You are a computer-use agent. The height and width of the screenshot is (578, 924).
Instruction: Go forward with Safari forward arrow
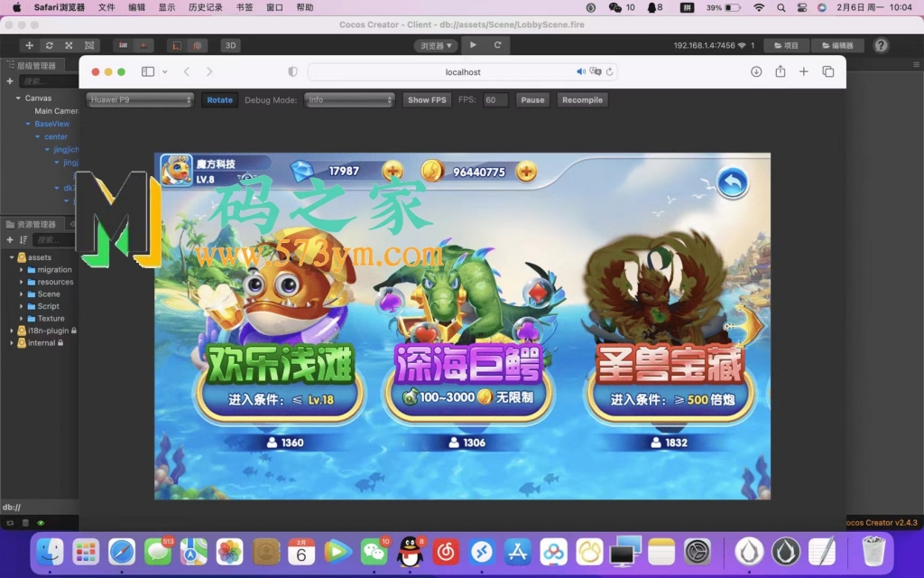(x=209, y=71)
